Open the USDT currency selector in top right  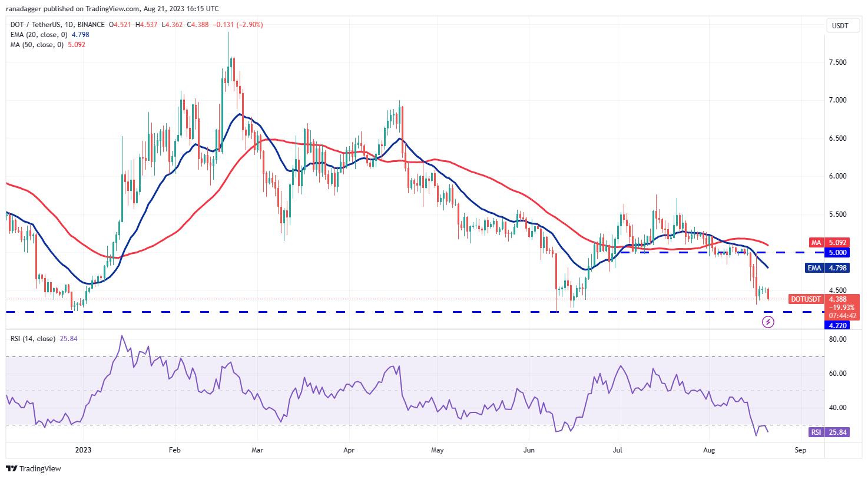tap(840, 26)
